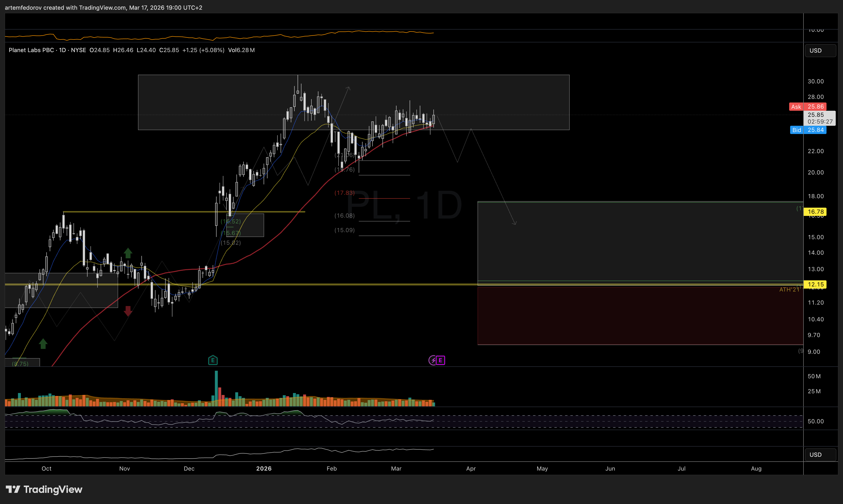Screen dimensions: 843x504
Task: Click the 22.00 price scale label
Action: [x=816, y=151]
